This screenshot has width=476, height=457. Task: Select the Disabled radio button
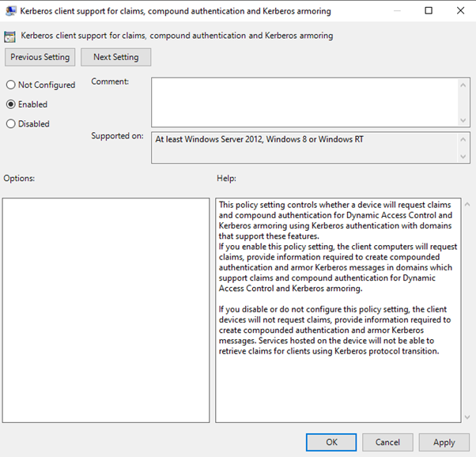[x=10, y=123]
